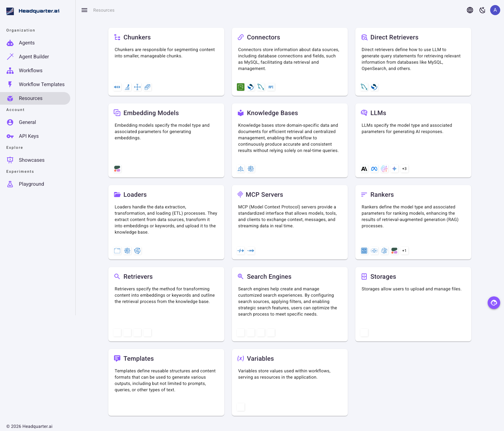Click the cross-arrows icon in Chunkers
The height and width of the screenshot is (431, 504).
137,87
